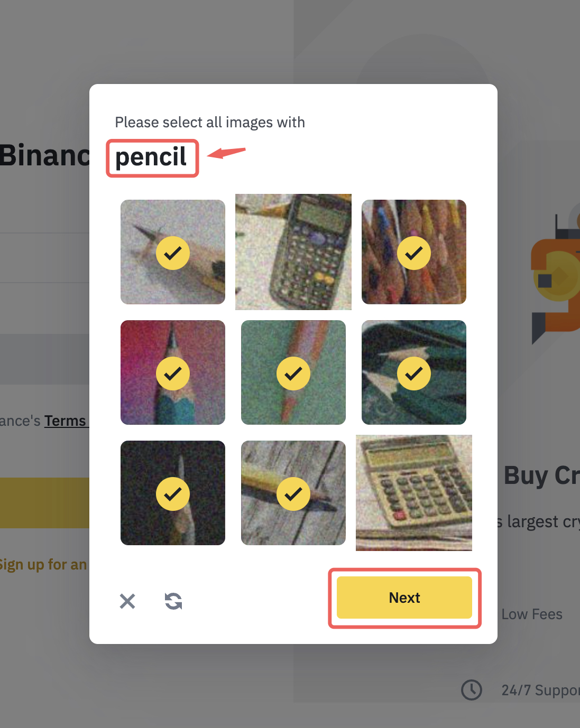Deselect the top-left pencil tip tile
Image resolution: width=580 pixels, height=728 pixels.
click(x=173, y=252)
